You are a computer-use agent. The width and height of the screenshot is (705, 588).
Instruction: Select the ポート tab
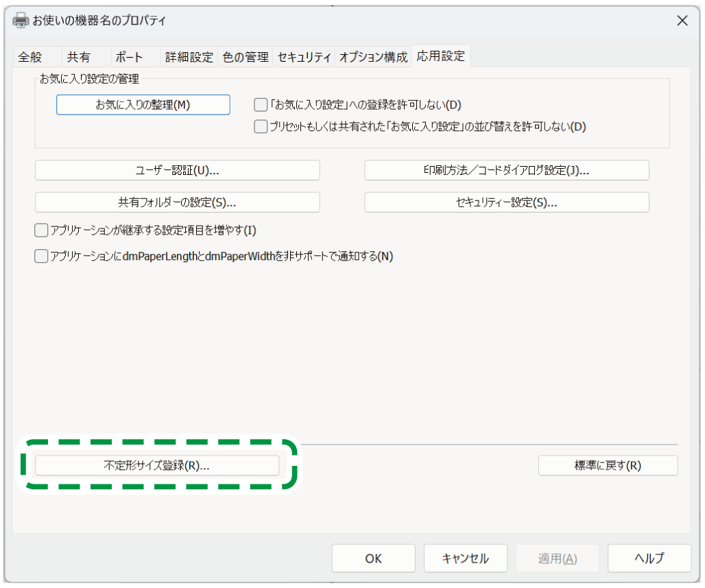[x=128, y=58]
